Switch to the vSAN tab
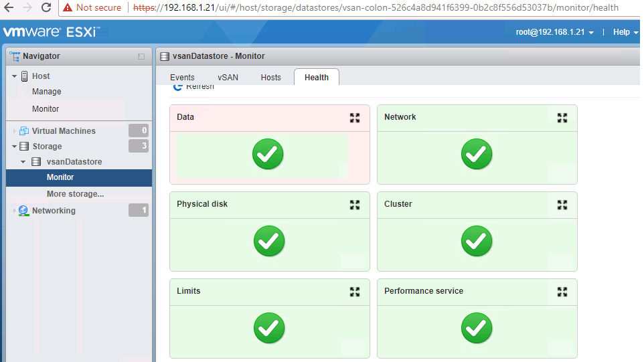The image size is (644, 362). coord(228,78)
